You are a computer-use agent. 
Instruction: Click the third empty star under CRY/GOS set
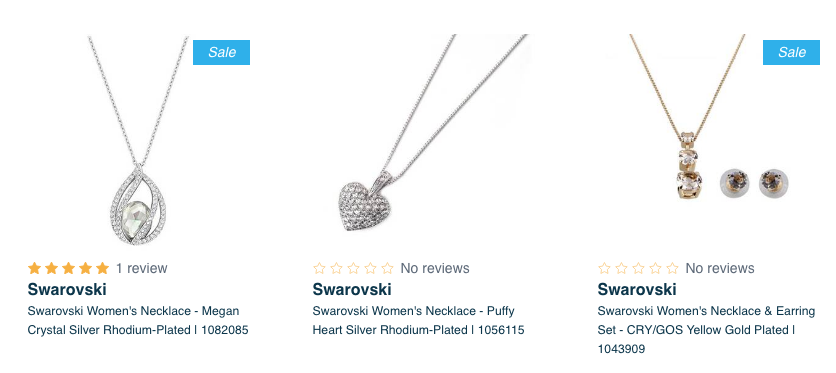(x=638, y=268)
